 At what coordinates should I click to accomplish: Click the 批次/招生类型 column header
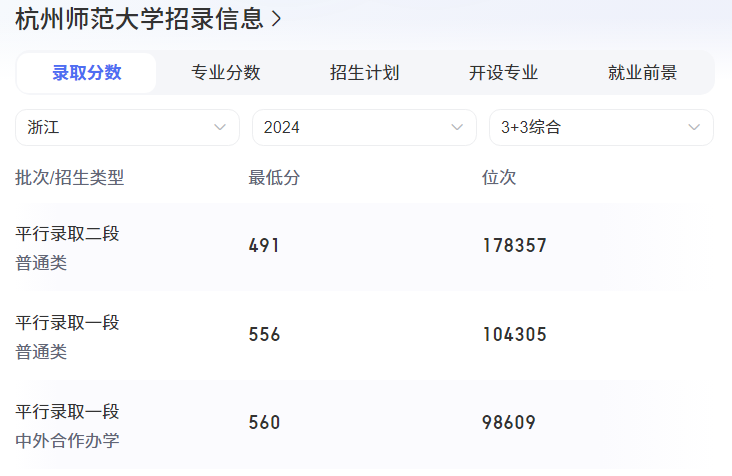[70, 177]
